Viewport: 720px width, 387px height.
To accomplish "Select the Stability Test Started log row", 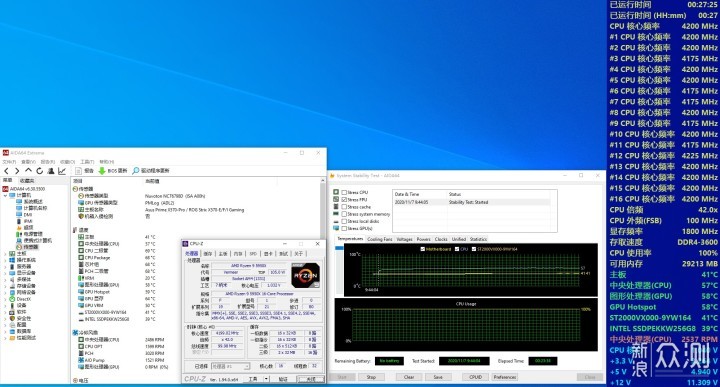I will coord(471,202).
